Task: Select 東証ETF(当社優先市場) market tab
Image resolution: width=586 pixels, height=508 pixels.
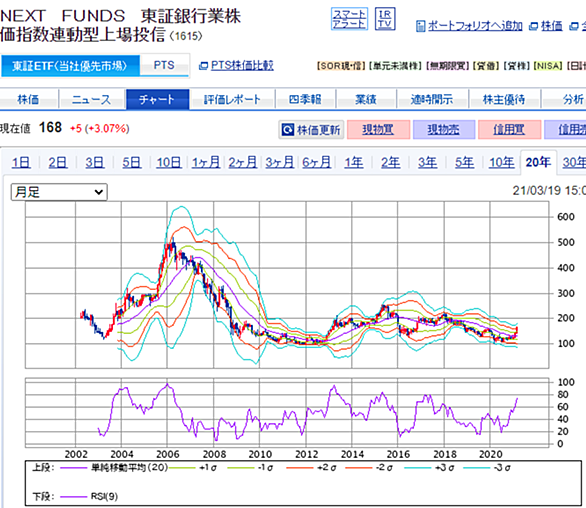Action: point(70,66)
